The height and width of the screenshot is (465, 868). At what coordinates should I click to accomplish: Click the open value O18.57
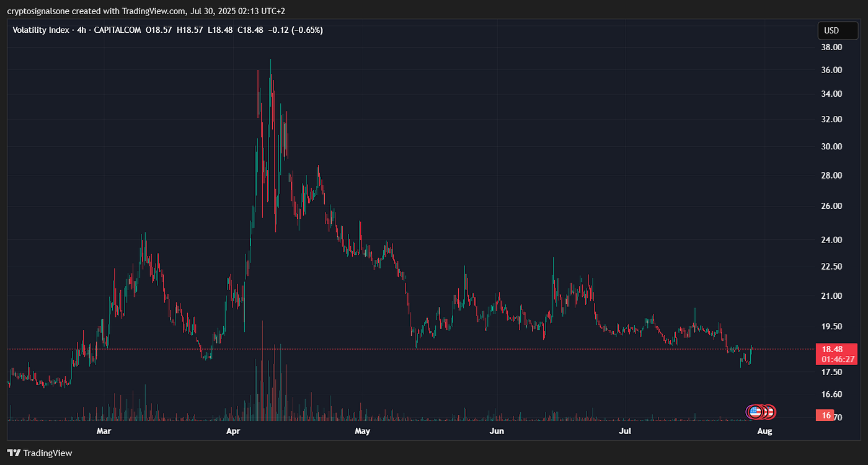[158, 30]
